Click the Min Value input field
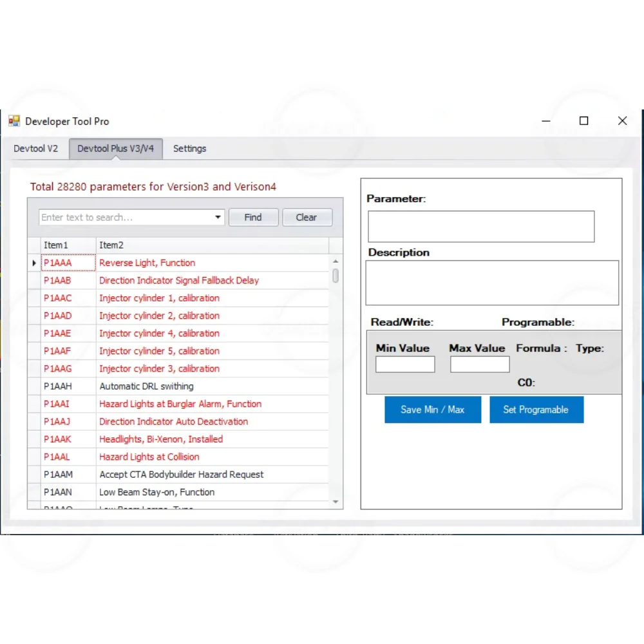This screenshot has height=644, width=644. tap(405, 365)
